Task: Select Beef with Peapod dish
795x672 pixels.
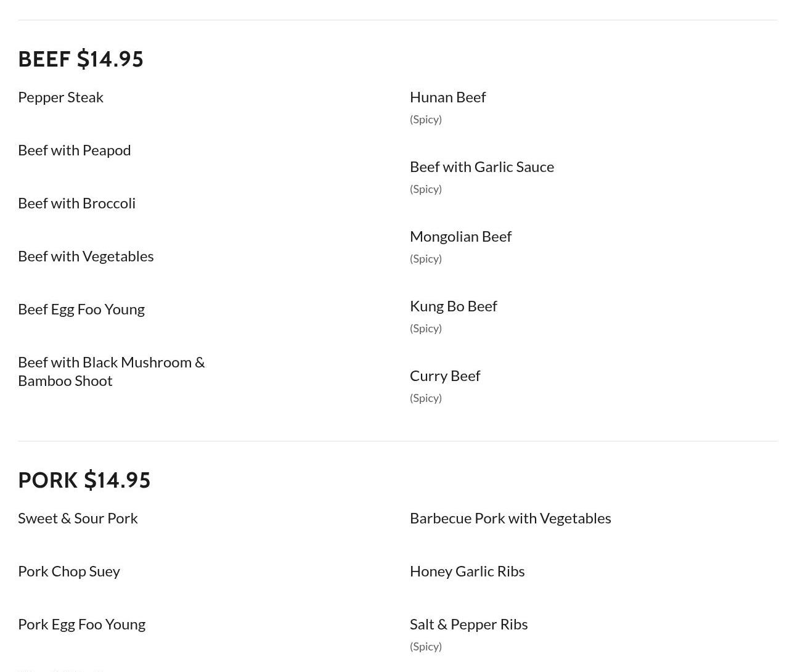Action: click(x=74, y=150)
